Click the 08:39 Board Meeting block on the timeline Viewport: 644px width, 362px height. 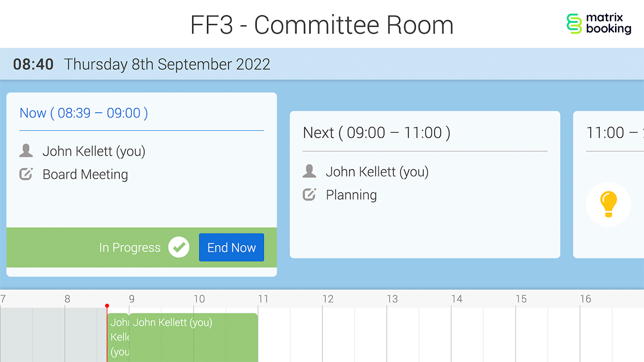[118, 337]
